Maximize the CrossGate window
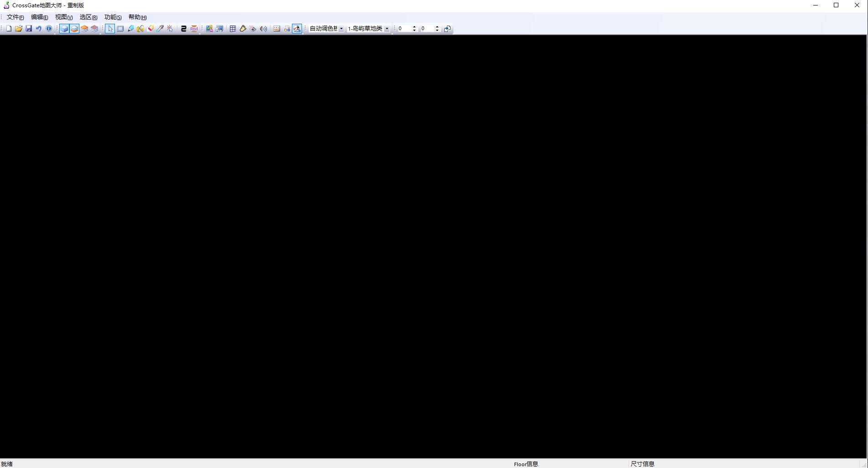868x468 pixels. (836, 5)
